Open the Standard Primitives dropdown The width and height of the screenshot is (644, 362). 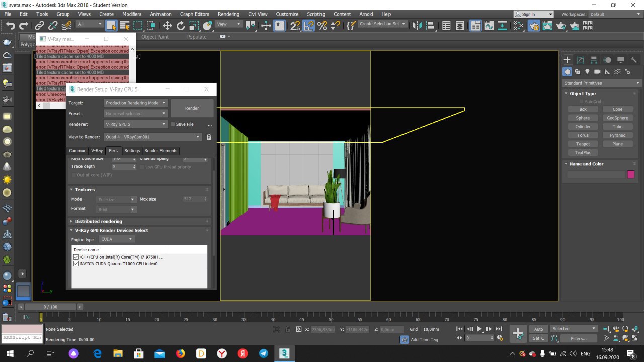[601, 83]
